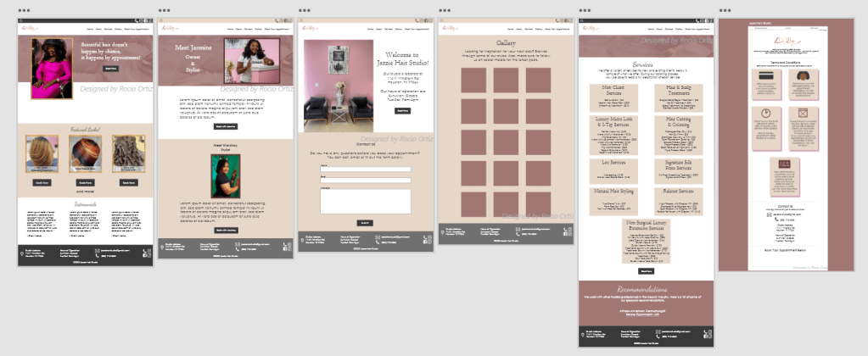Open options dots above the Meet Jasmine artboard

tap(164, 11)
